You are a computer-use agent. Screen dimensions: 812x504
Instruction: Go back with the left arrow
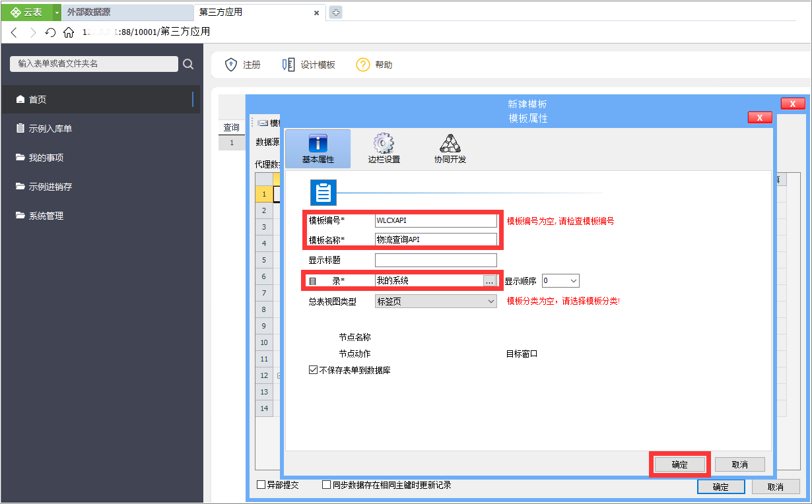point(15,32)
